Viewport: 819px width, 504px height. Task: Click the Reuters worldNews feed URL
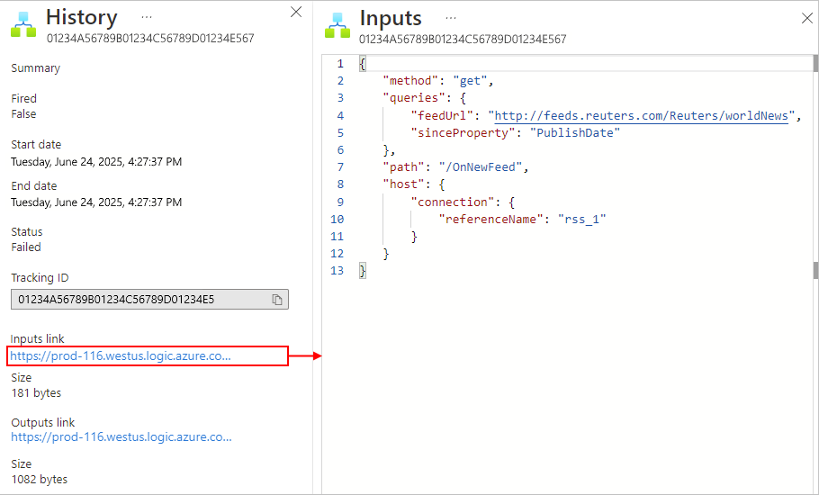(x=642, y=115)
